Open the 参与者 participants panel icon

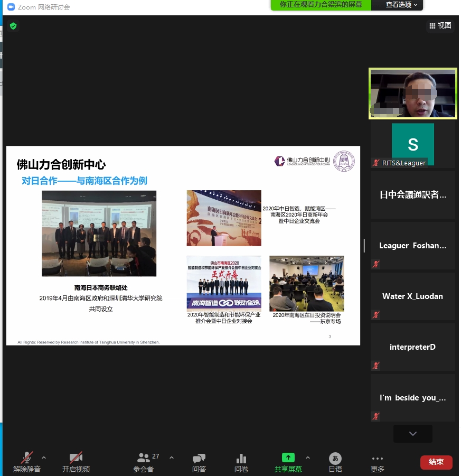143,458
